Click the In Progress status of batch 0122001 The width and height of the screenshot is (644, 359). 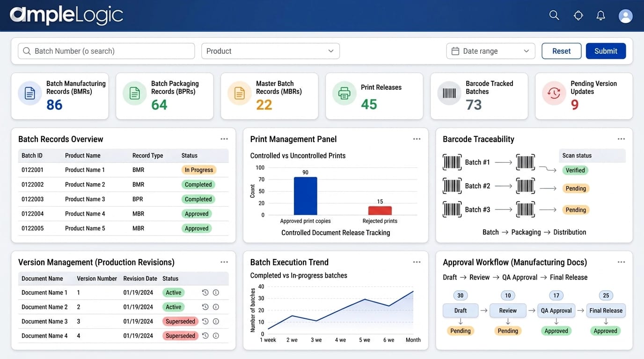coord(199,170)
